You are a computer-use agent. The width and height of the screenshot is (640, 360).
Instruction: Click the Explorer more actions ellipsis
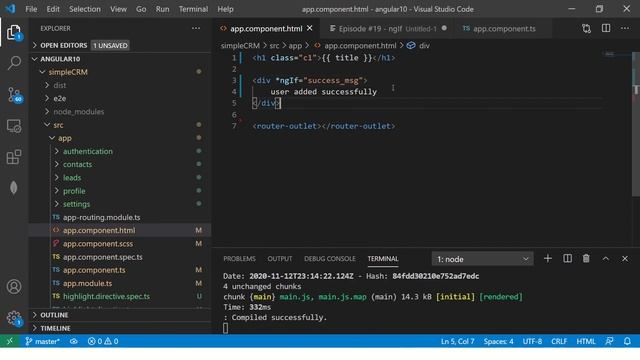point(196,28)
